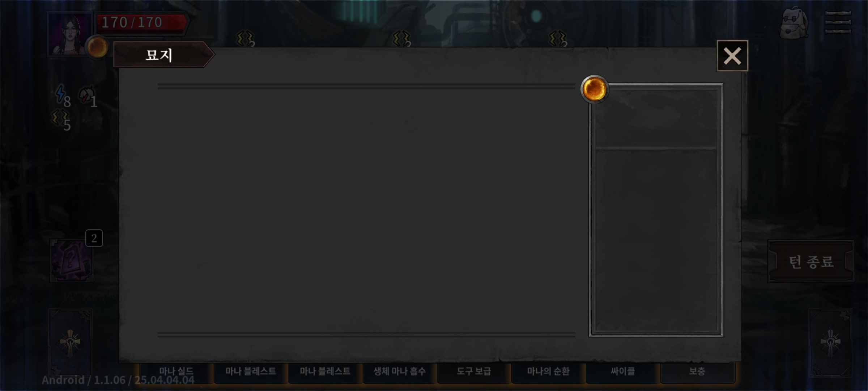Select the 마나 실드 card

(176, 372)
